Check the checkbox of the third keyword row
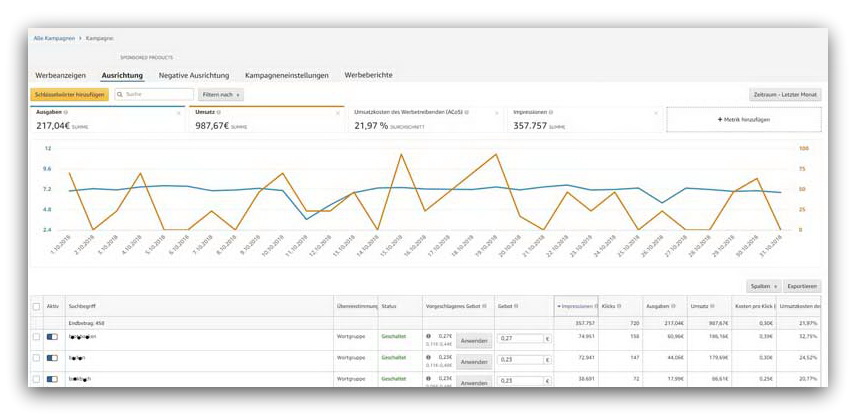856x415 pixels. pyautogui.click(x=37, y=380)
